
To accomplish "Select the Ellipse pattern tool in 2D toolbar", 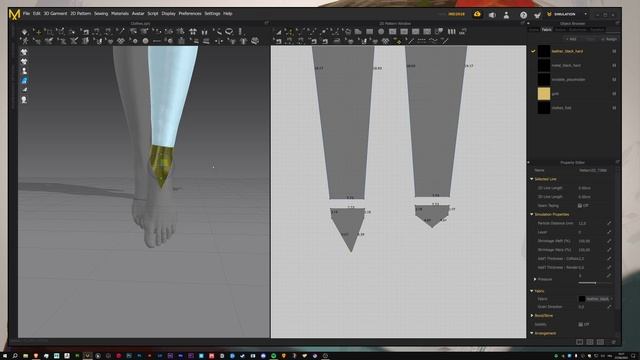I will tap(381, 31).
